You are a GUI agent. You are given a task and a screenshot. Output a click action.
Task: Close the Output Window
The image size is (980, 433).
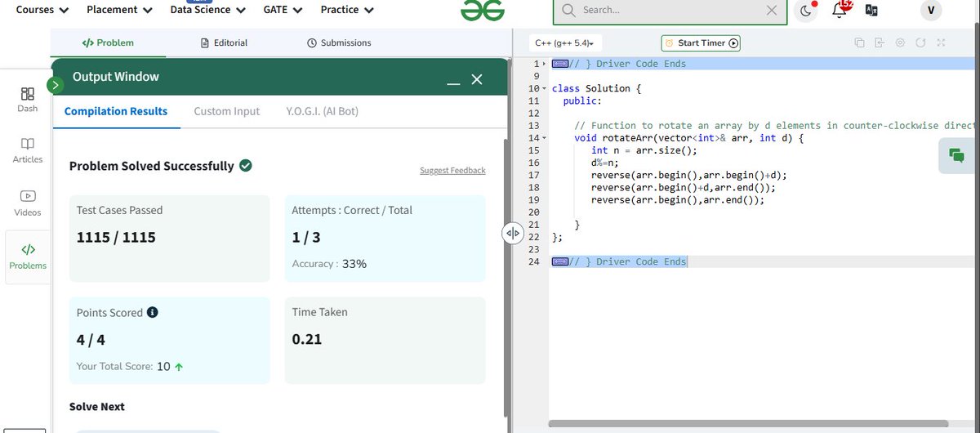(477, 79)
